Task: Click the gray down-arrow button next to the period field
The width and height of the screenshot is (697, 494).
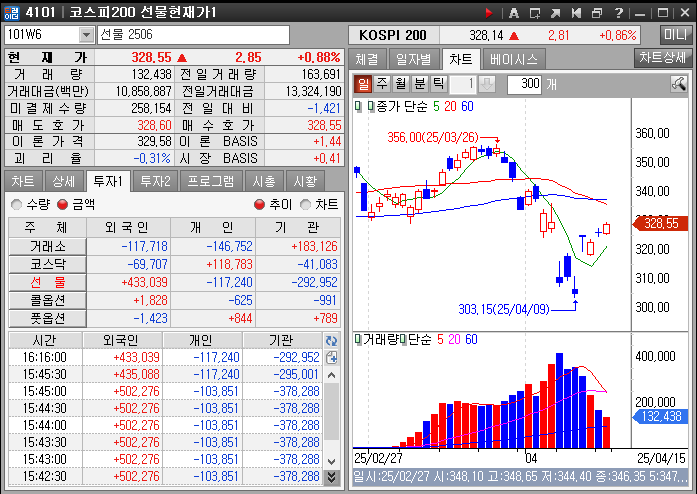Action: [487, 84]
